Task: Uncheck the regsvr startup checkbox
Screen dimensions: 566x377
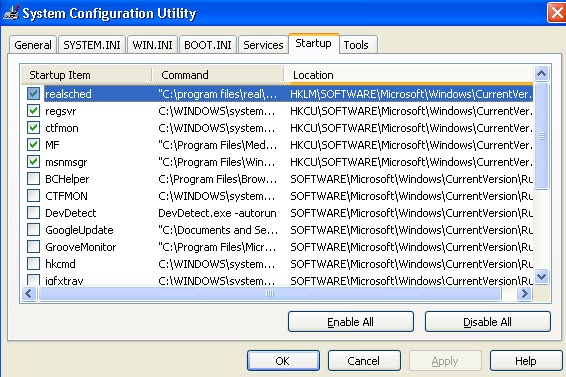Action: click(34, 111)
